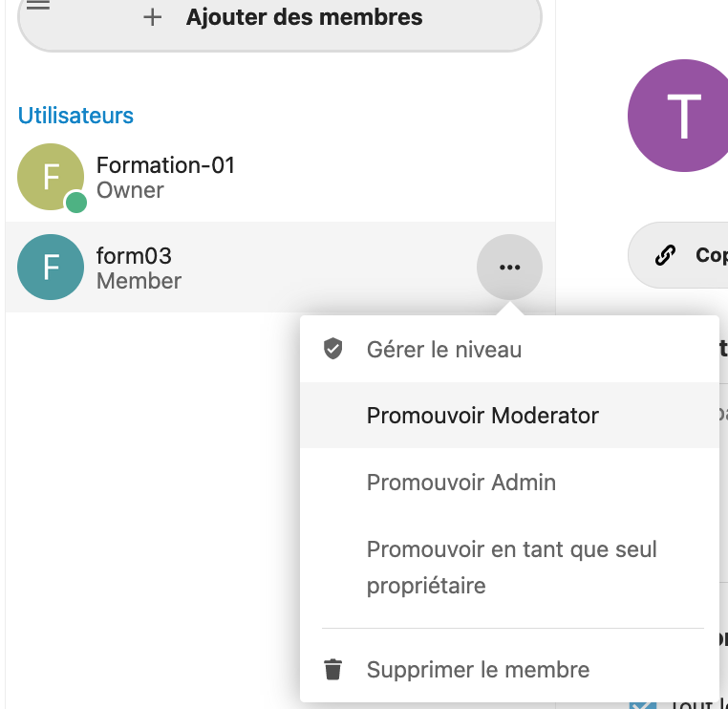Image resolution: width=728 pixels, height=709 pixels.
Task: Click the shield icon next to Gérer le niveau
Action: click(x=332, y=349)
